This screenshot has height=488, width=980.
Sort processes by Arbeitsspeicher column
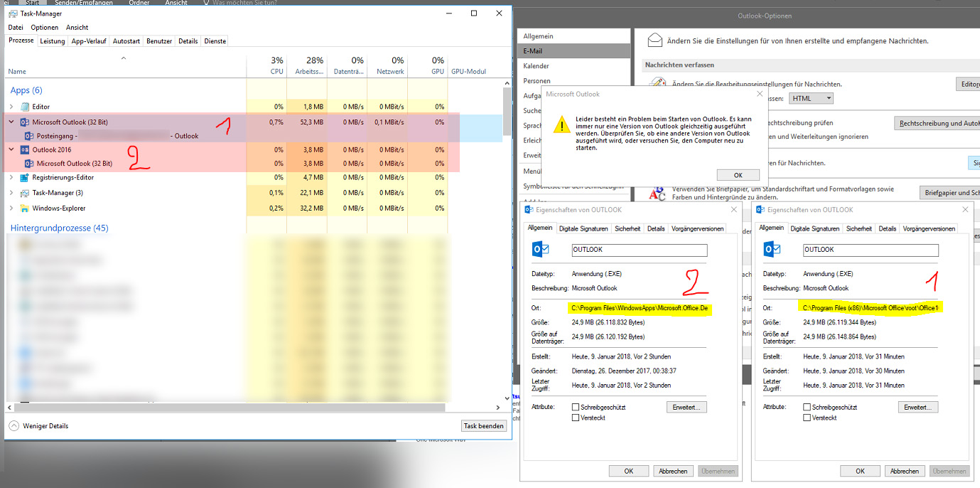pos(306,65)
